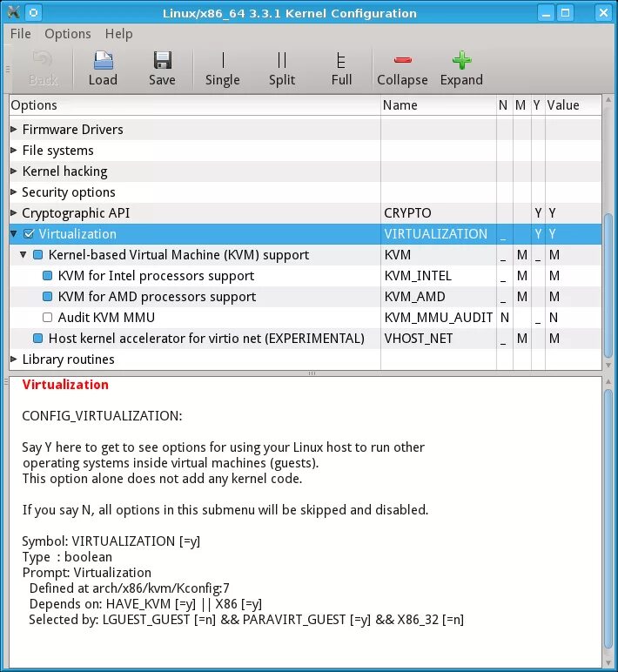Switch to Single view mode
The image size is (618, 672).
pos(223,69)
